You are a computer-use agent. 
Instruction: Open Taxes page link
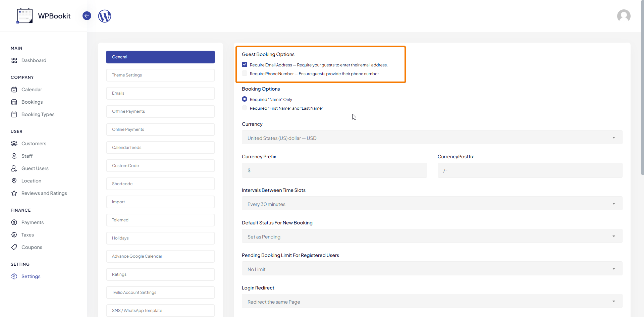pyautogui.click(x=28, y=235)
